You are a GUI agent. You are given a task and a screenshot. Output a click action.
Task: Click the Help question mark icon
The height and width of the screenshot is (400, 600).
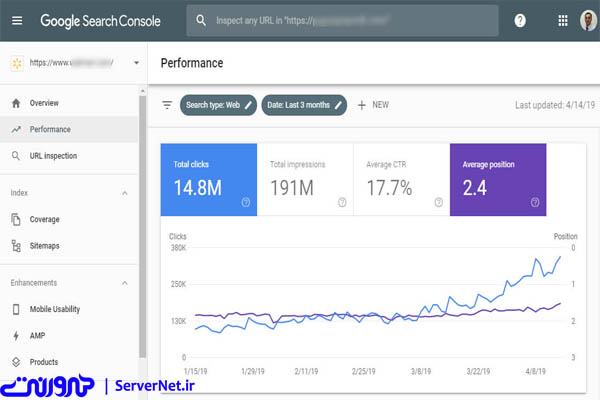point(520,20)
